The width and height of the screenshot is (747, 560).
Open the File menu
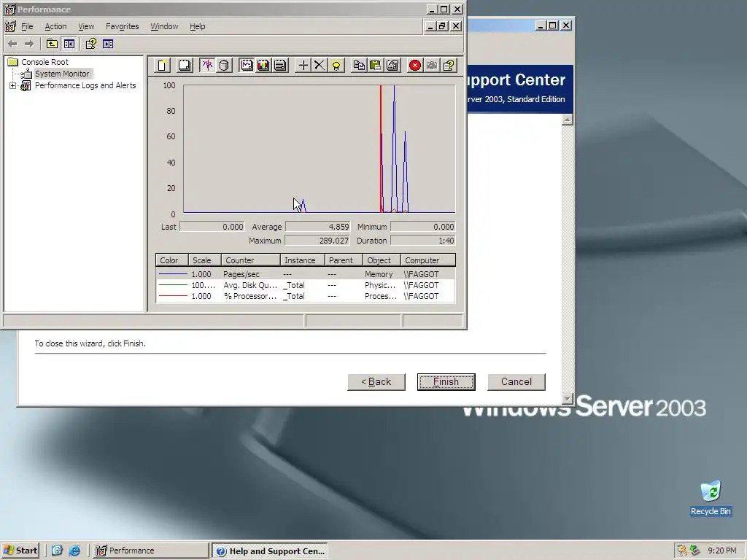(27, 26)
